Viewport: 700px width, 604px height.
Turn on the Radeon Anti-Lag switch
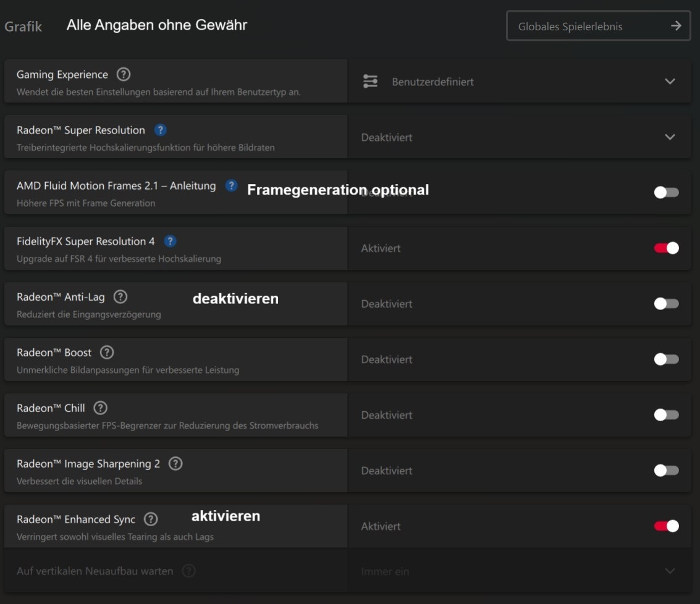tap(666, 304)
